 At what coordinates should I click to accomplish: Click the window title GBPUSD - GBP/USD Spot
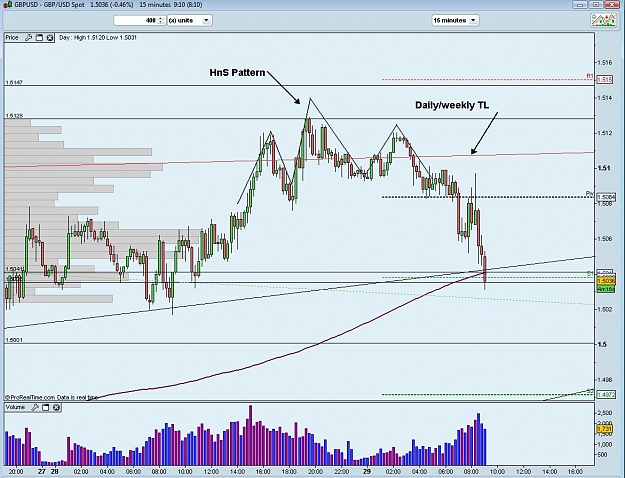[x=49, y=5]
